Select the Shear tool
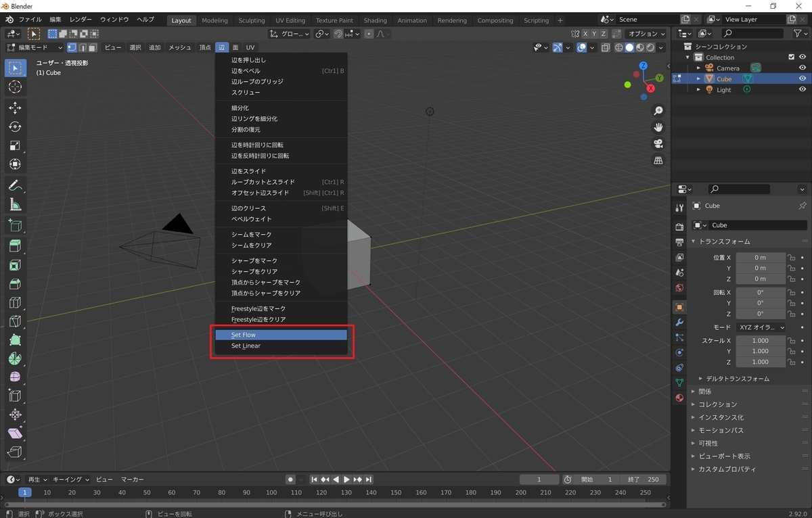812x518 pixels. point(15,433)
